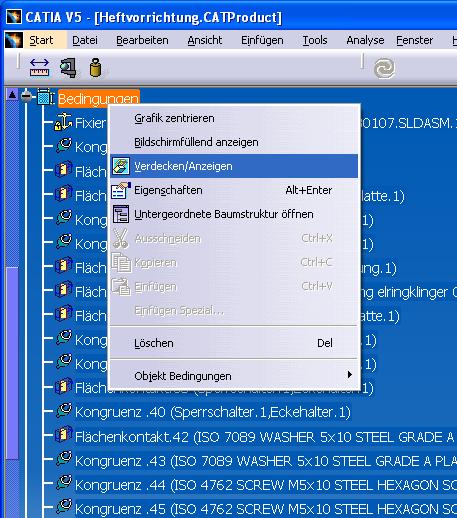Screen dimensions: 457x518
Task: Click the Kongruenz .44 constraint icon
Action: (64, 483)
